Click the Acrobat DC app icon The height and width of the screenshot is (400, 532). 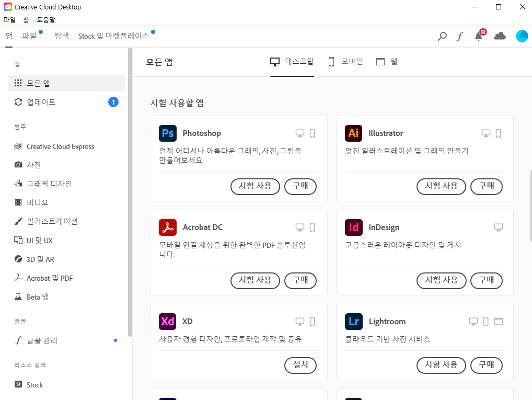pyautogui.click(x=168, y=227)
